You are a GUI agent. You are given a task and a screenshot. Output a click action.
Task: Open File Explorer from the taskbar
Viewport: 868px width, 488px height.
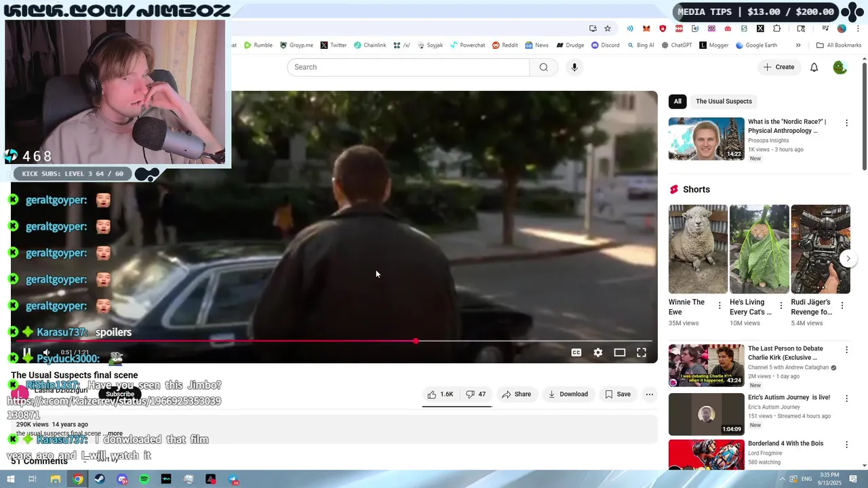(x=56, y=479)
